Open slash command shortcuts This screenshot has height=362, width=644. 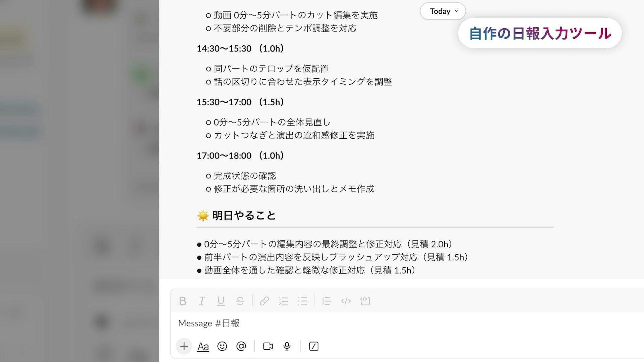point(314,346)
